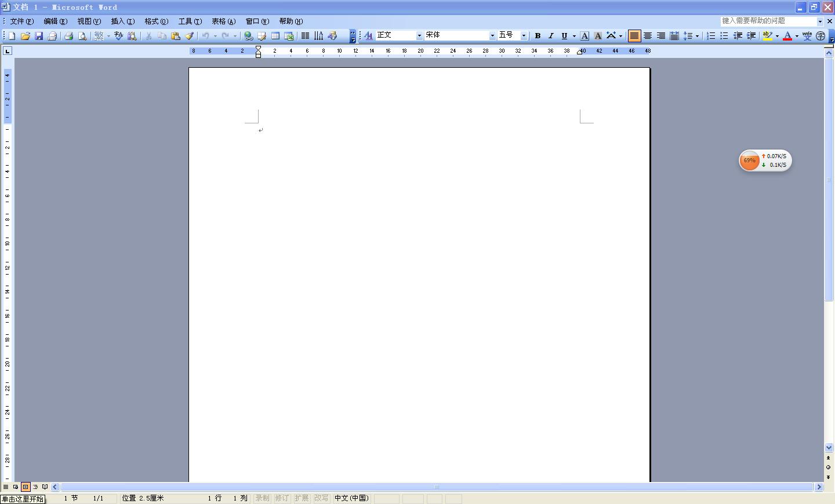The width and height of the screenshot is (835, 504).
Task: Open the 文件 menu
Action: tap(21, 21)
